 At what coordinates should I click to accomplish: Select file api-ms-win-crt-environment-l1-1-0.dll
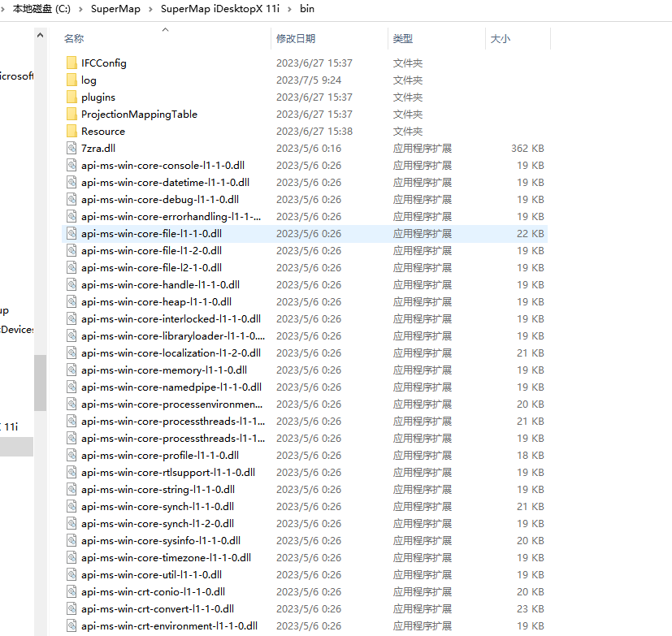(304, 626)
